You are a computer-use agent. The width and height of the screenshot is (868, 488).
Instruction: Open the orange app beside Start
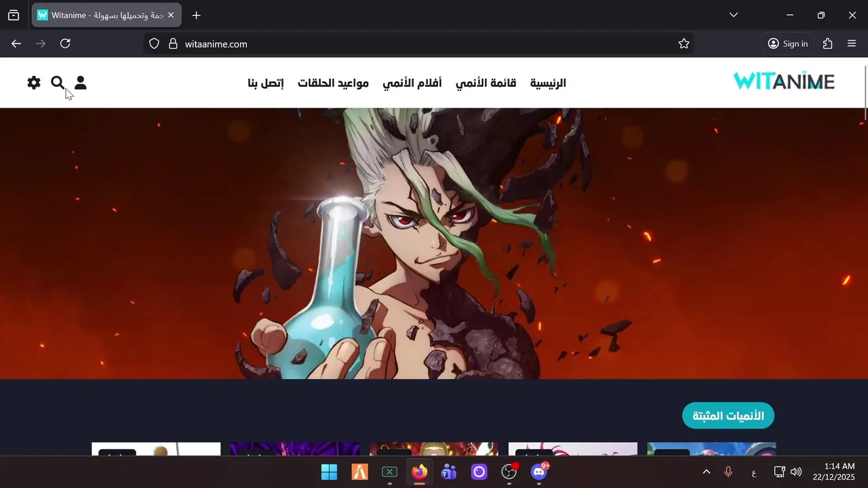tap(359, 472)
